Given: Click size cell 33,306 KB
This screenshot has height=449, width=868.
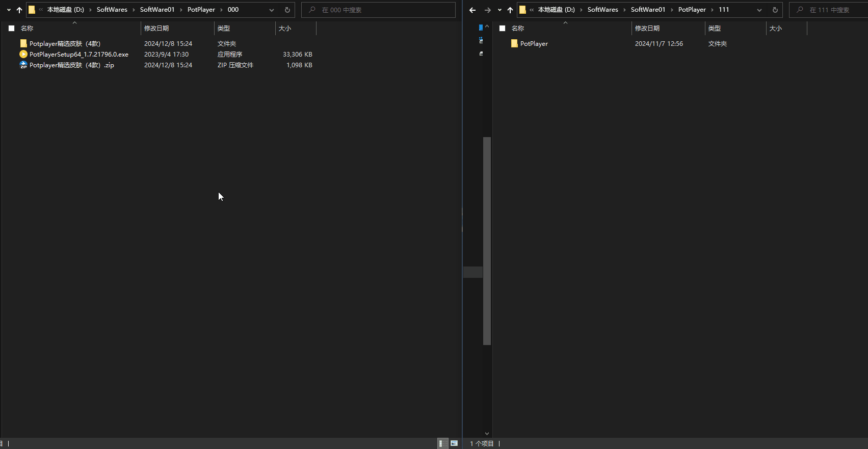Looking at the screenshot, I should pos(298,55).
